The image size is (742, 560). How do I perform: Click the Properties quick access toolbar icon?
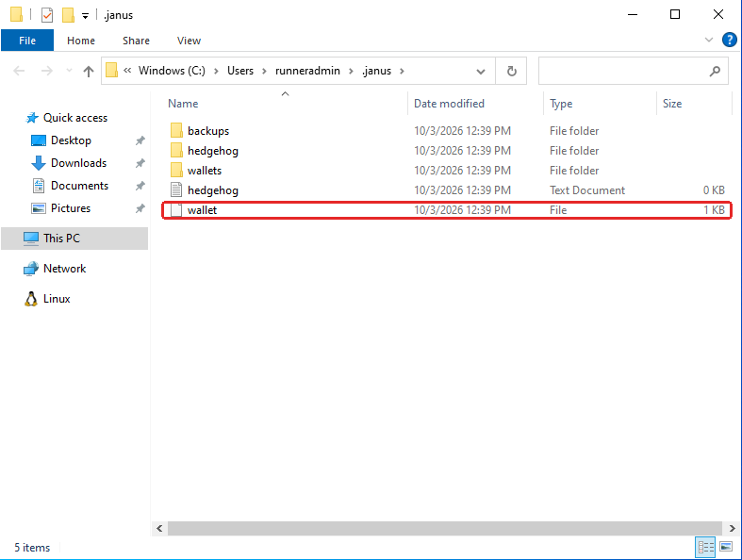(47, 15)
